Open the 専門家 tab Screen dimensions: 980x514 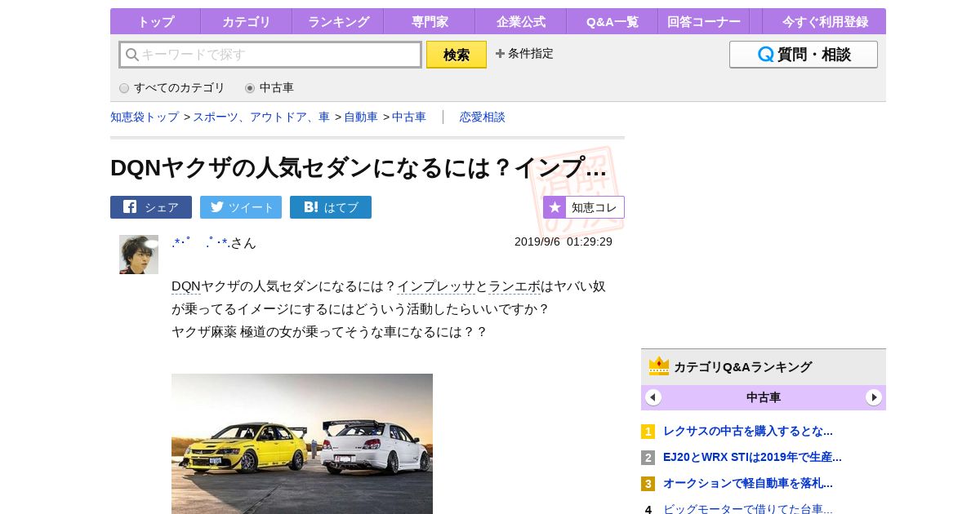429,22
